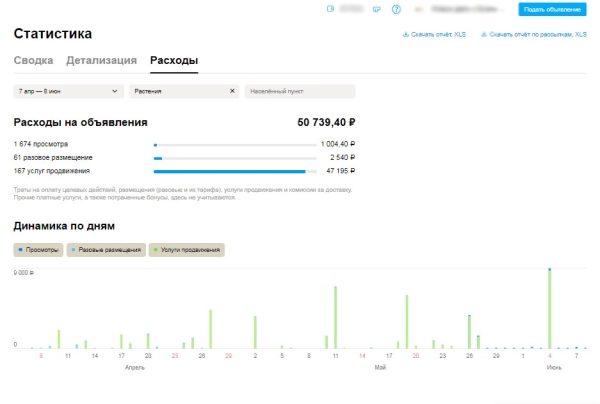
Task: Toggle the Просмотры chart series
Action: click(x=38, y=249)
